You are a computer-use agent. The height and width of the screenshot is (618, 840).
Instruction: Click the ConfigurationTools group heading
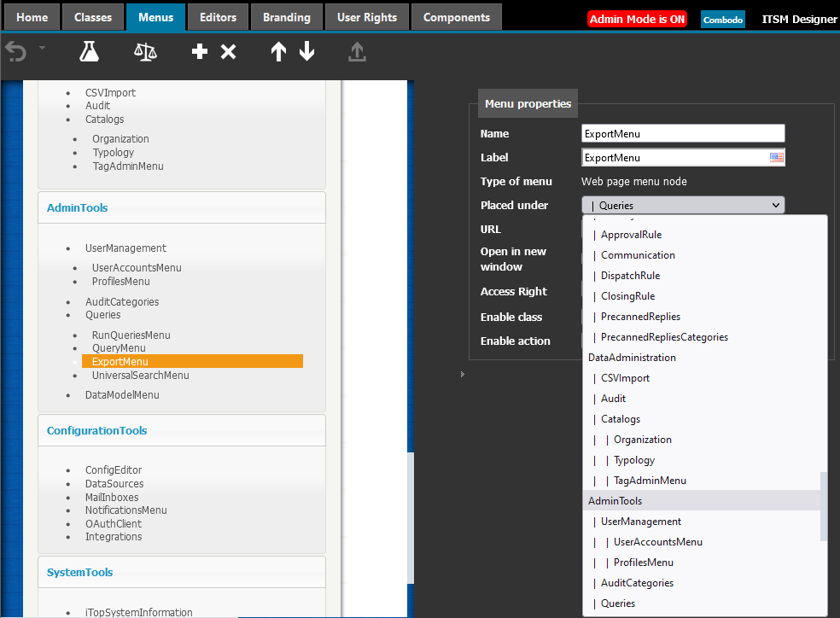[96, 431]
